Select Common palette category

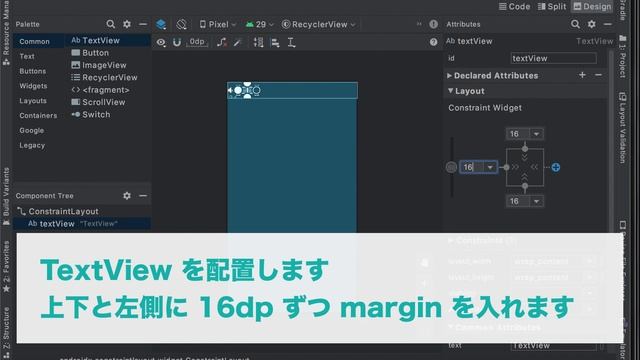tap(34, 42)
